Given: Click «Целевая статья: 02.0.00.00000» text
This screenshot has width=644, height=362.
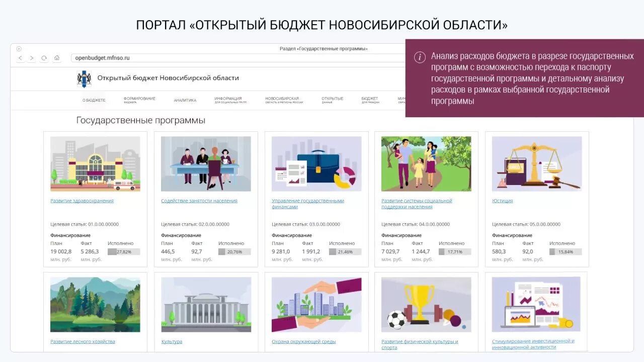Looking at the screenshot, I should pos(195,224).
